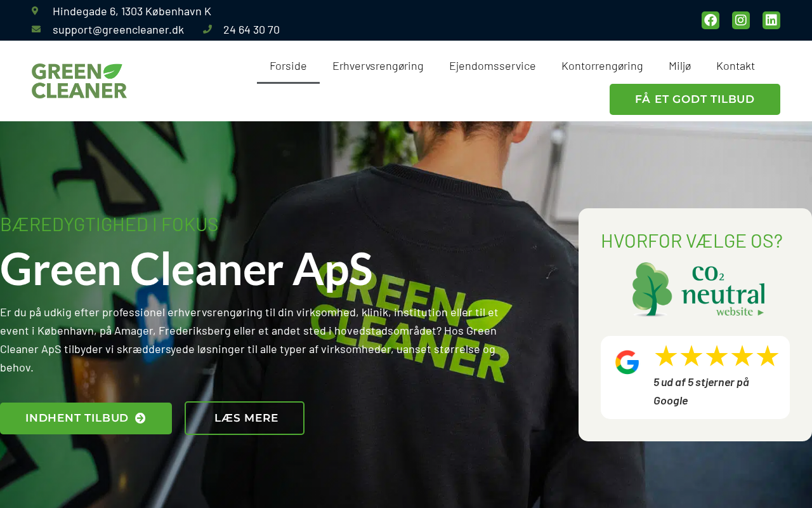The width and height of the screenshot is (812, 508).
Task: Open the LinkedIn social icon
Action: (x=771, y=20)
